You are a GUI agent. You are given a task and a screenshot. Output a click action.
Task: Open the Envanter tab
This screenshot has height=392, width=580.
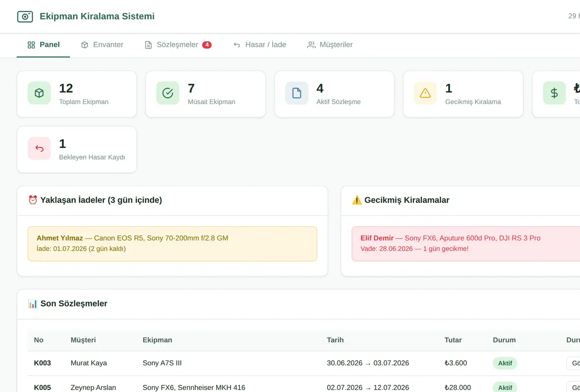(102, 44)
